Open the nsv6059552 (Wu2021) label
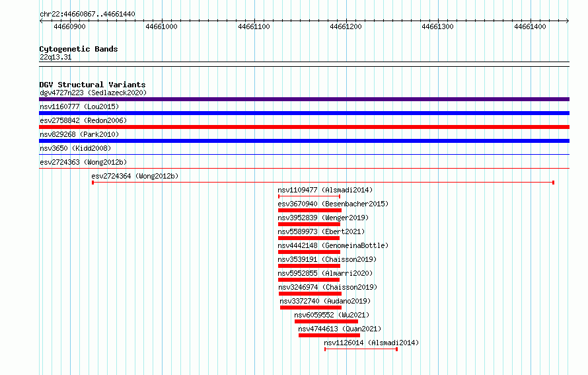This screenshot has height=375, width=588. 332,315
